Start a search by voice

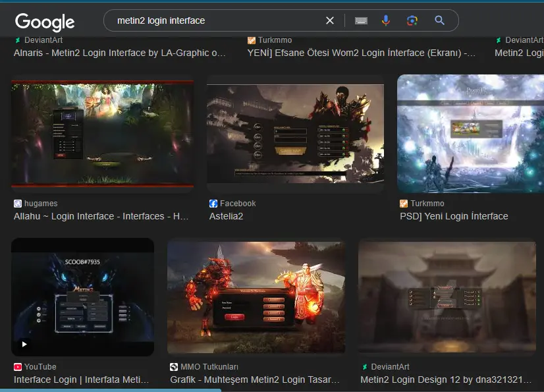pyautogui.click(x=386, y=20)
